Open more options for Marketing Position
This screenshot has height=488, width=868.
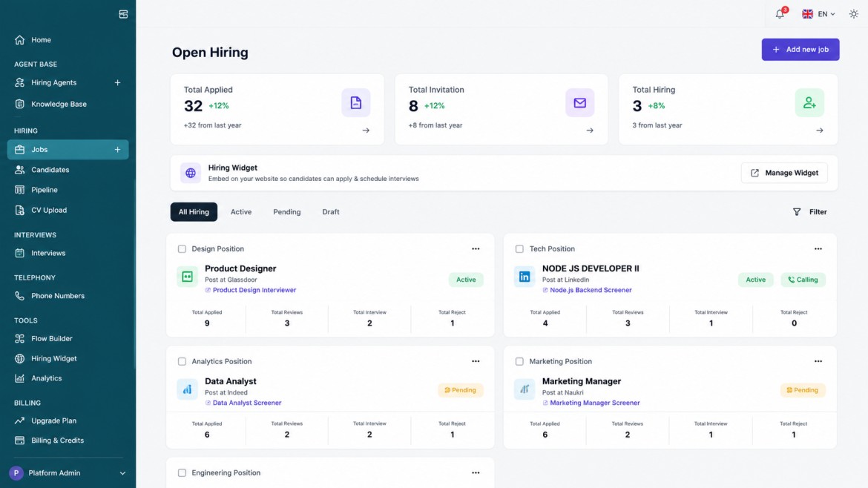pyautogui.click(x=818, y=361)
